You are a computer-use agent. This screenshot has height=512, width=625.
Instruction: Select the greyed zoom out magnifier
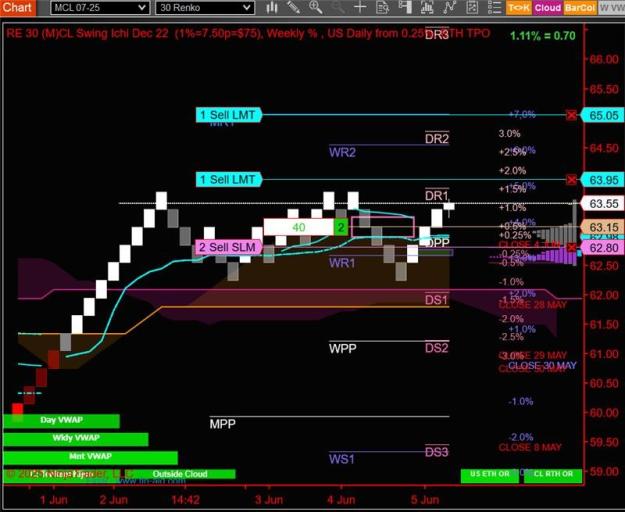(x=338, y=8)
